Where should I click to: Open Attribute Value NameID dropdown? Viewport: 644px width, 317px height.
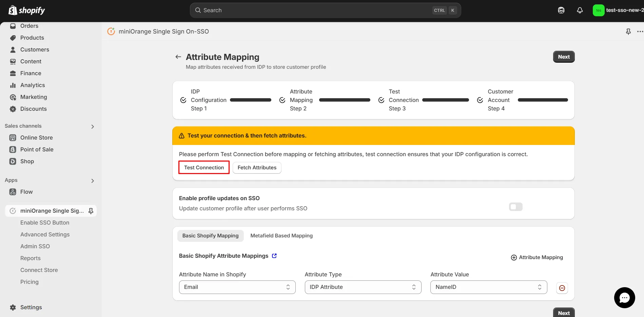tap(489, 287)
